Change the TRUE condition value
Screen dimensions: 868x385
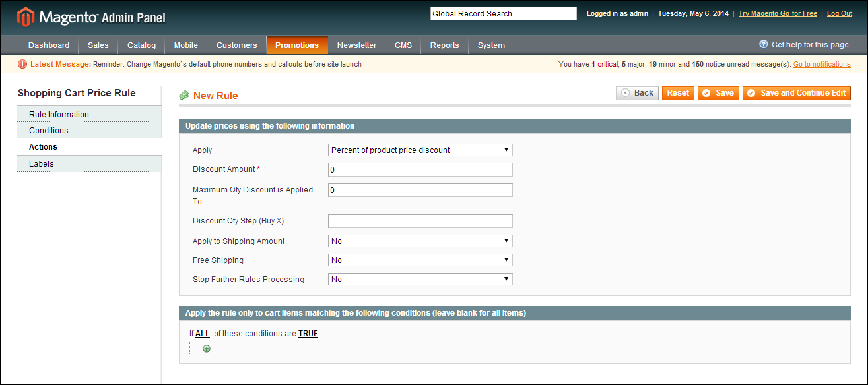click(308, 334)
